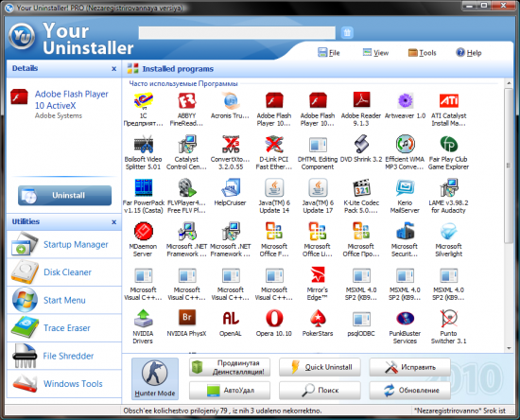Screen dimensions: 520x420
Task: Click the Uninstall button
Action: [64, 196]
